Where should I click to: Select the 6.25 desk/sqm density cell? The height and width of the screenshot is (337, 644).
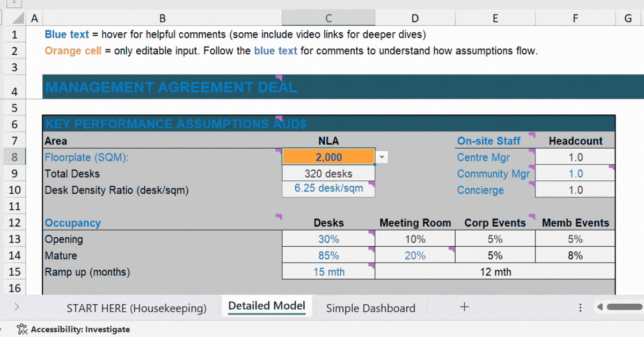pos(328,189)
